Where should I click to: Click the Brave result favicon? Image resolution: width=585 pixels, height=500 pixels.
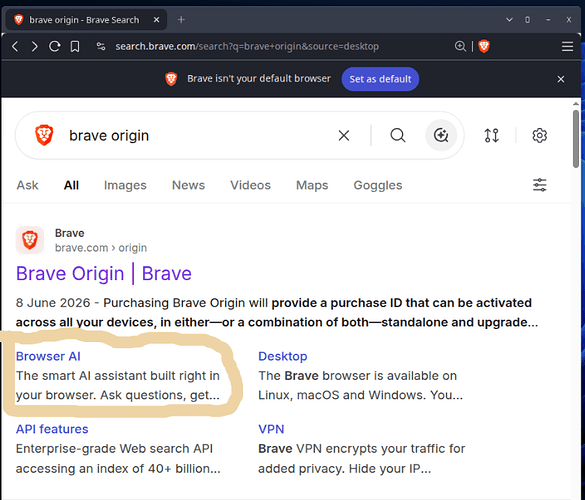click(x=30, y=240)
